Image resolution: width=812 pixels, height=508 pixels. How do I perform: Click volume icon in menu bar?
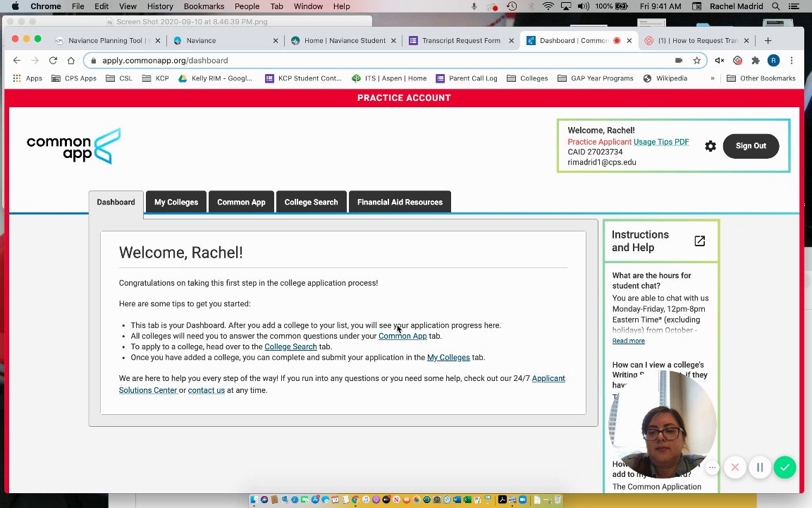[584, 6]
